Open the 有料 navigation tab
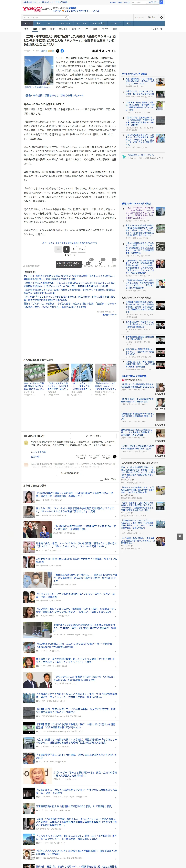The image size is (186, 868). (x=128, y=24)
